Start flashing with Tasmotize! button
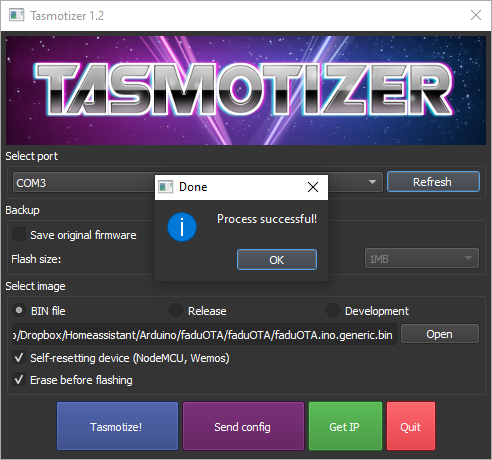The width and height of the screenshot is (492, 460). 117,426
